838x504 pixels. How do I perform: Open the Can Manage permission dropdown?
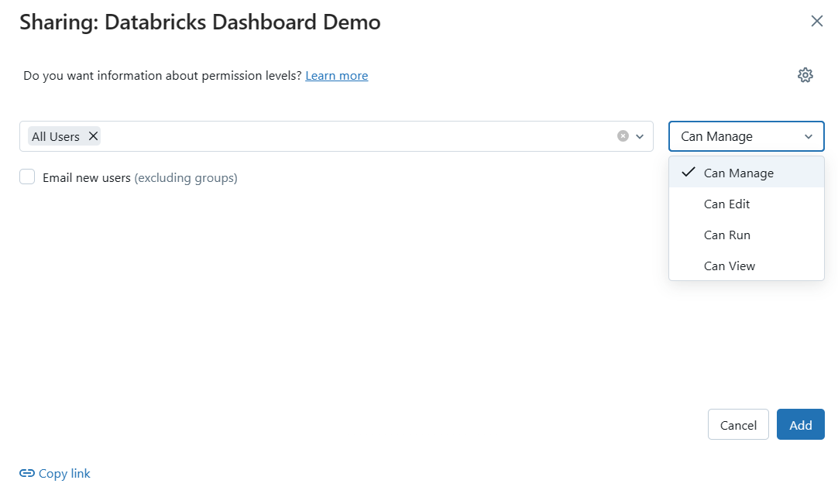point(745,135)
